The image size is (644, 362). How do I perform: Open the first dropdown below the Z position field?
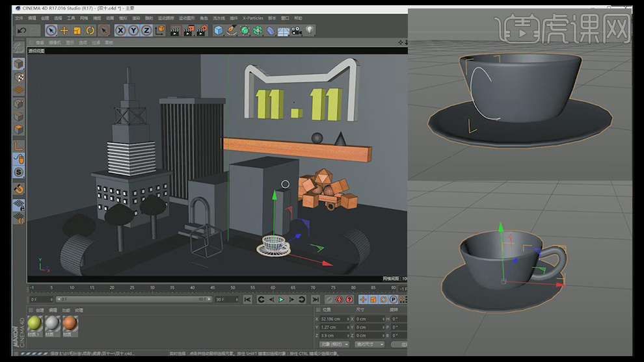pyautogui.click(x=334, y=344)
